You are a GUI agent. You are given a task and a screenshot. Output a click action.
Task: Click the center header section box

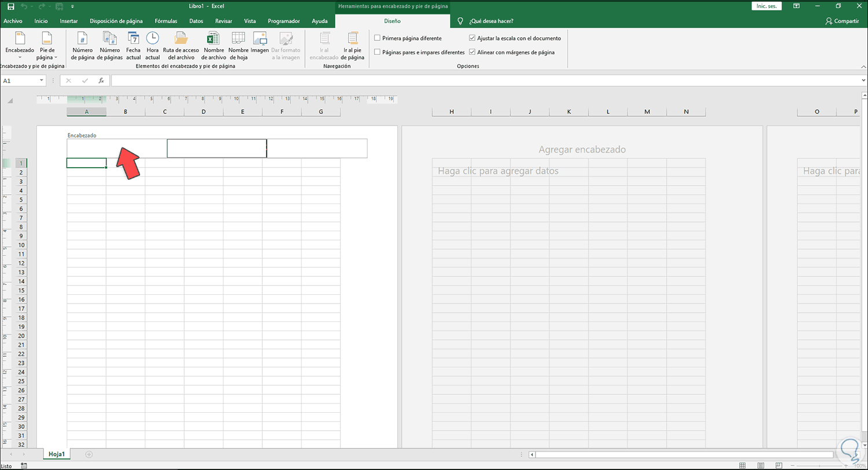(216, 149)
